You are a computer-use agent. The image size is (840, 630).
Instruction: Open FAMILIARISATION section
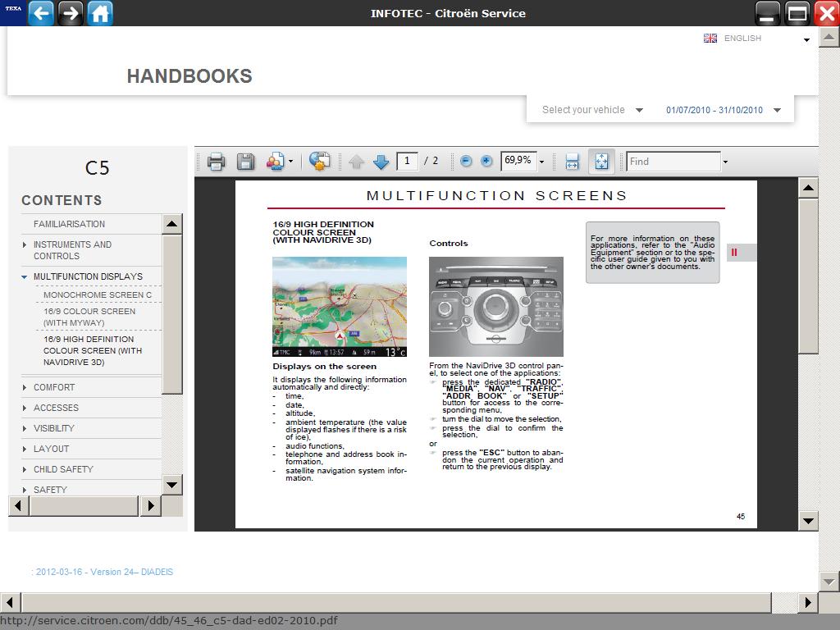click(x=69, y=224)
